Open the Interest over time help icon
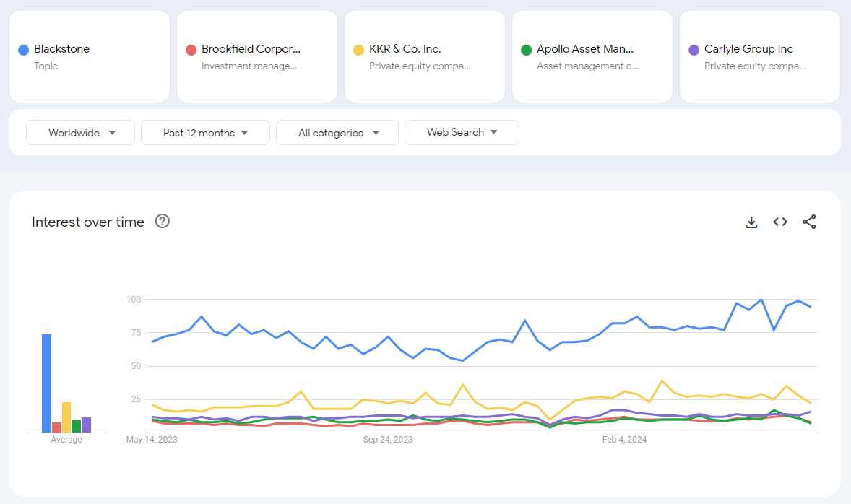Viewport: 851px width, 504px height. pos(163,222)
